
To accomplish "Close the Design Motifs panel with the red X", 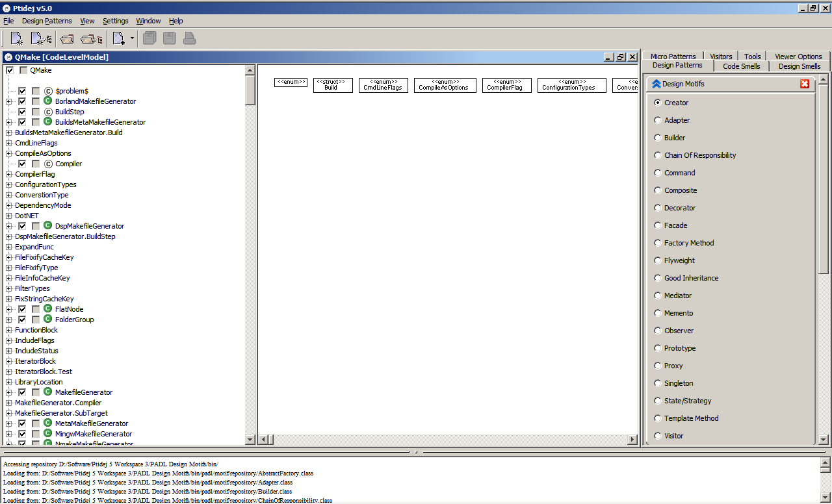I will (805, 83).
